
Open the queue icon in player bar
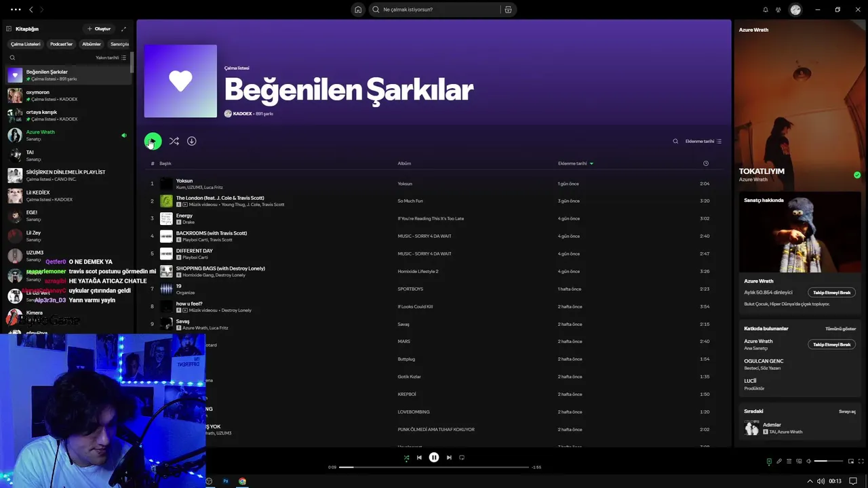coord(789,462)
